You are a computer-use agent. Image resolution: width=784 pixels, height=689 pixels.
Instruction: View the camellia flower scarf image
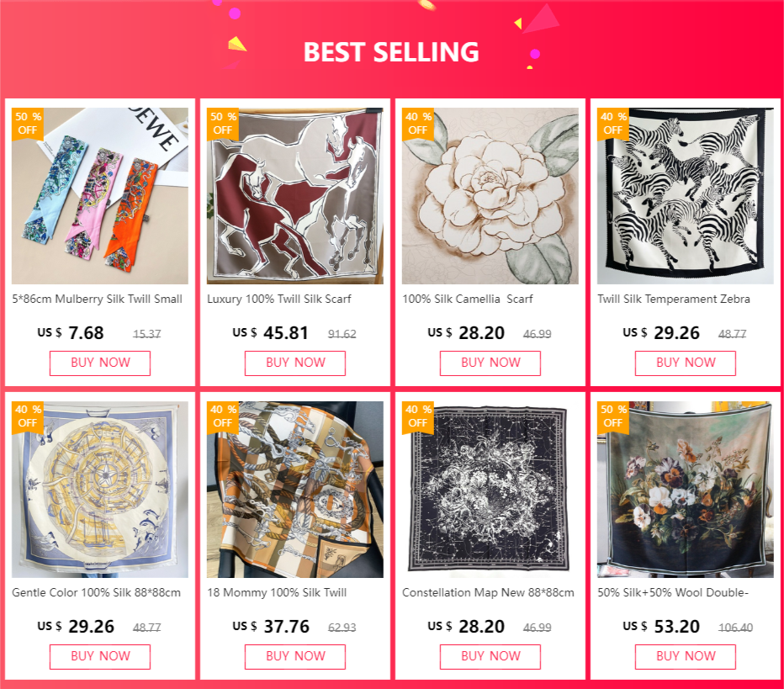coord(490,196)
